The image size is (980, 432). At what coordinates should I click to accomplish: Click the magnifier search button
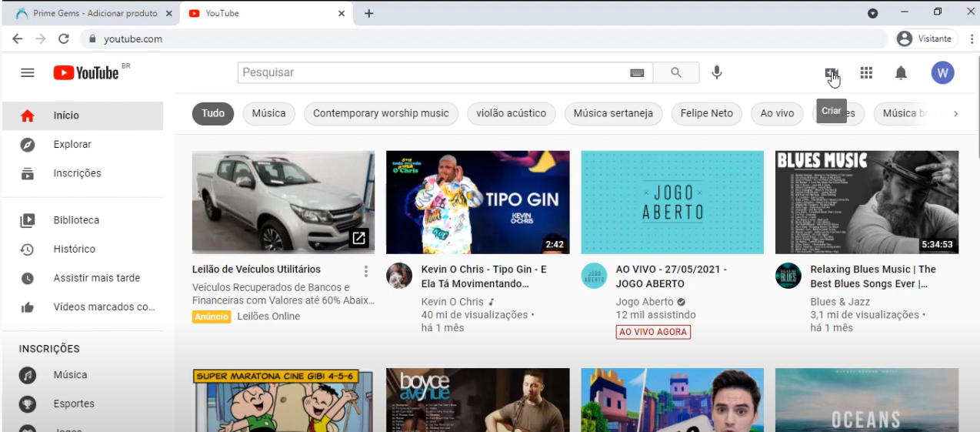point(676,72)
